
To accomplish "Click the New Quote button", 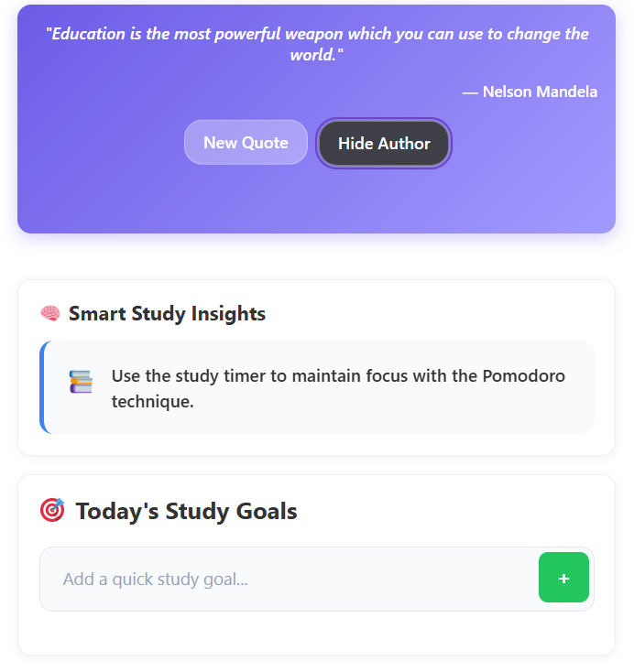I will tap(246, 142).
